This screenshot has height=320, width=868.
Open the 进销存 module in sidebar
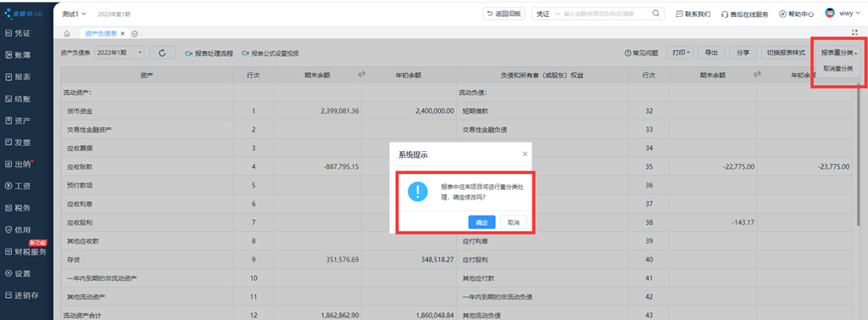pyautogui.click(x=22, y=295)
